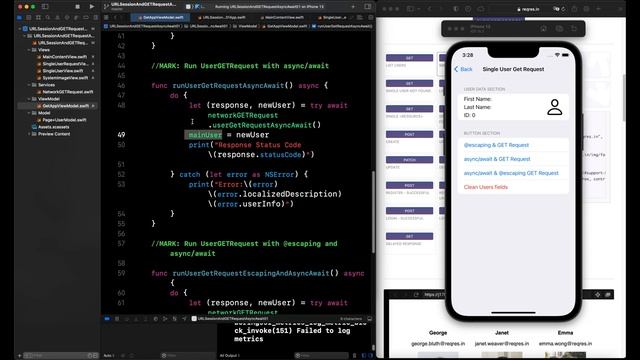Click the Safari share icon
The width and height of the screenshot is (640, 360).
point(575,9)
